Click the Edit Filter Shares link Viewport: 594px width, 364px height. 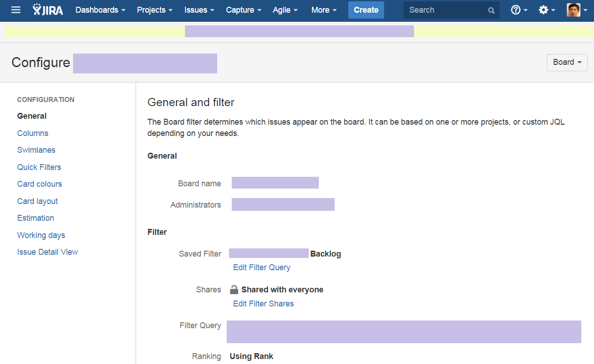(x=263, y=304)
